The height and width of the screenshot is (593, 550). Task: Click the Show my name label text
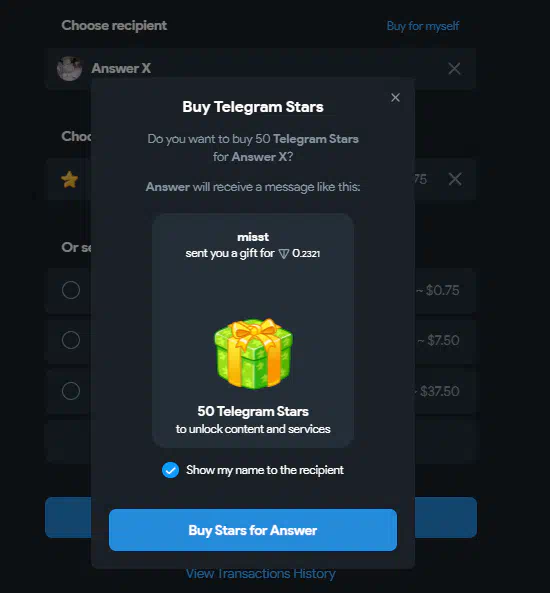pyautogui.click(x=265, y=470)
